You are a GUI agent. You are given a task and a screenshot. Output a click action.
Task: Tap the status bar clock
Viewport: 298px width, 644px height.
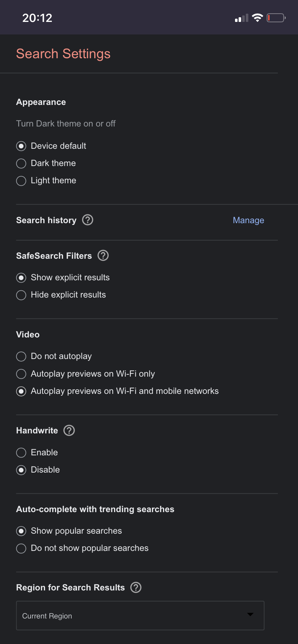37,18
